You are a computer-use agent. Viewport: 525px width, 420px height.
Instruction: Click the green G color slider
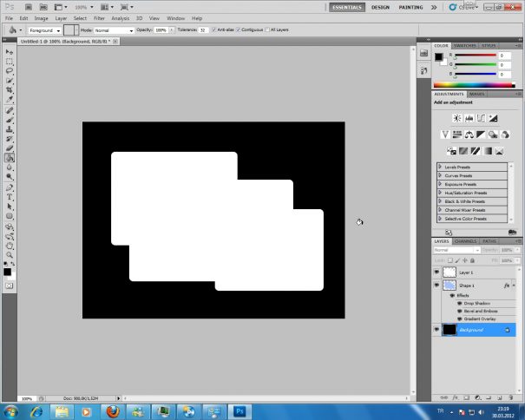pos(476,64)
